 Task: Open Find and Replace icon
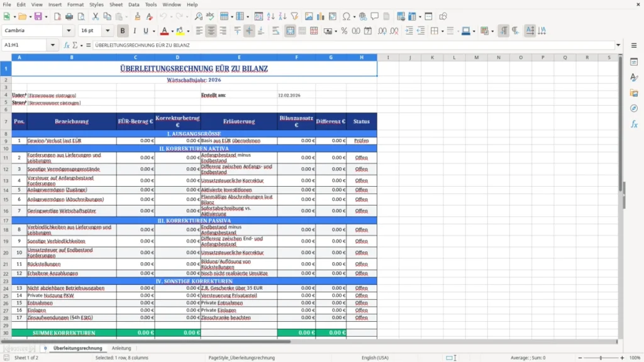coord(198,16)
